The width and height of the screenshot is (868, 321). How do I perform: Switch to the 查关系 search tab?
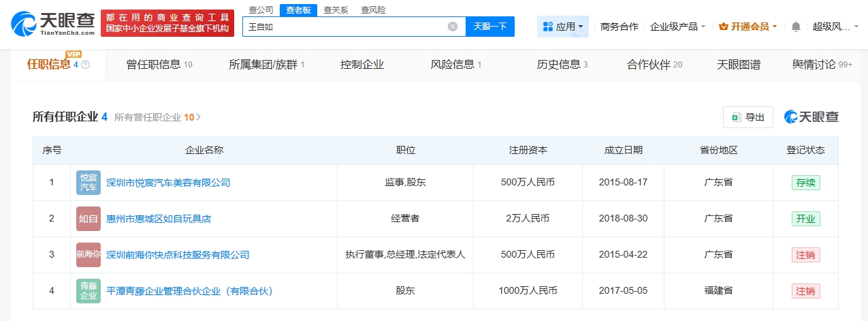[x=336, y=10]
